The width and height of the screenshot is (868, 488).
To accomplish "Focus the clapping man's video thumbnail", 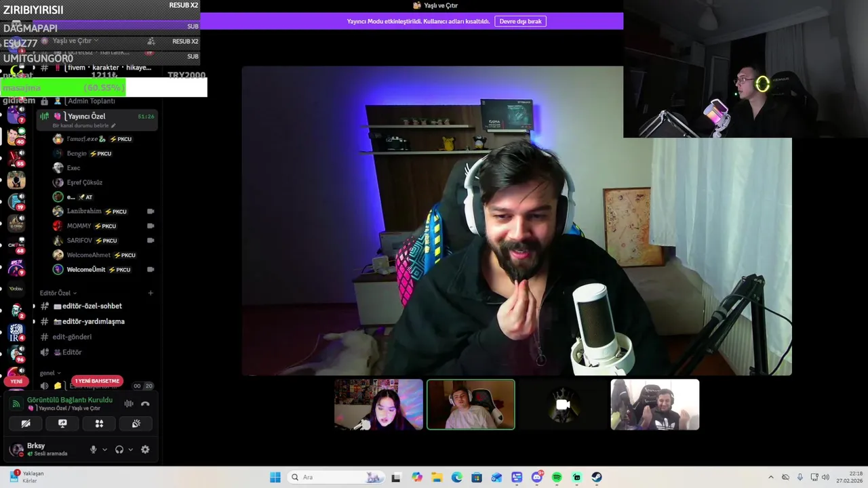I will click(655, 405).
